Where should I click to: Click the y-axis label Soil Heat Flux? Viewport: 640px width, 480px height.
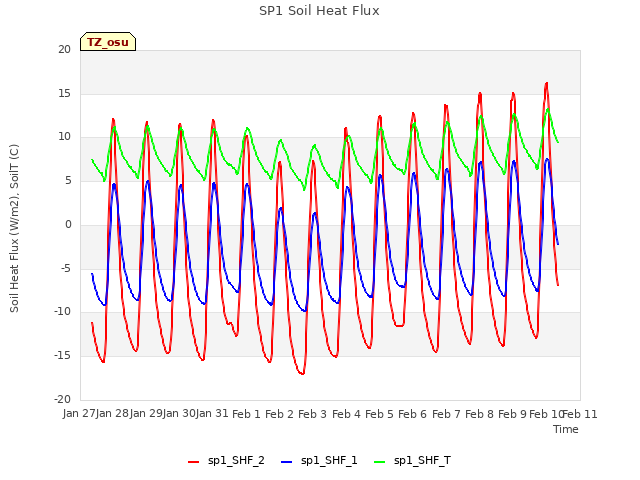pyautogui.click(x=14, y=229)
